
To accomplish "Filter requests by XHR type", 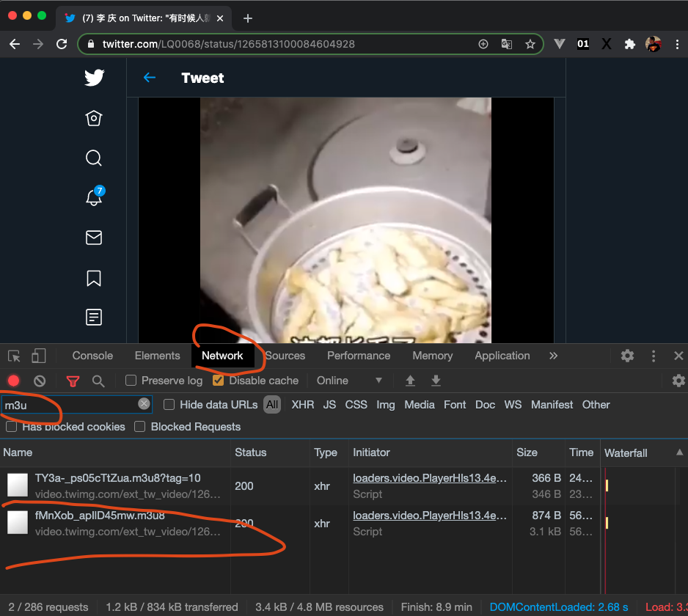I will tap(303, 405).
